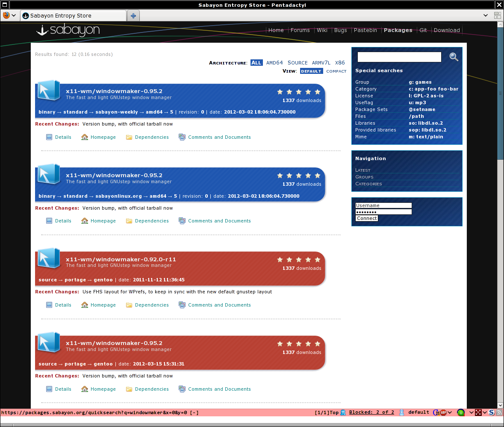This screenshot has height=427, width=504.
Task: Open a new tab with plus button
Action: [133, 15]
